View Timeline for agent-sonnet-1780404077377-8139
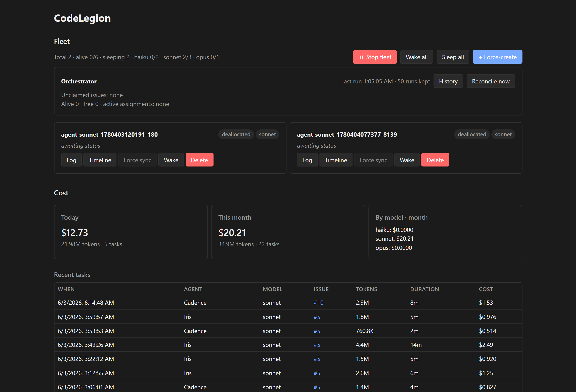The image size is (576, 392). 336,160
